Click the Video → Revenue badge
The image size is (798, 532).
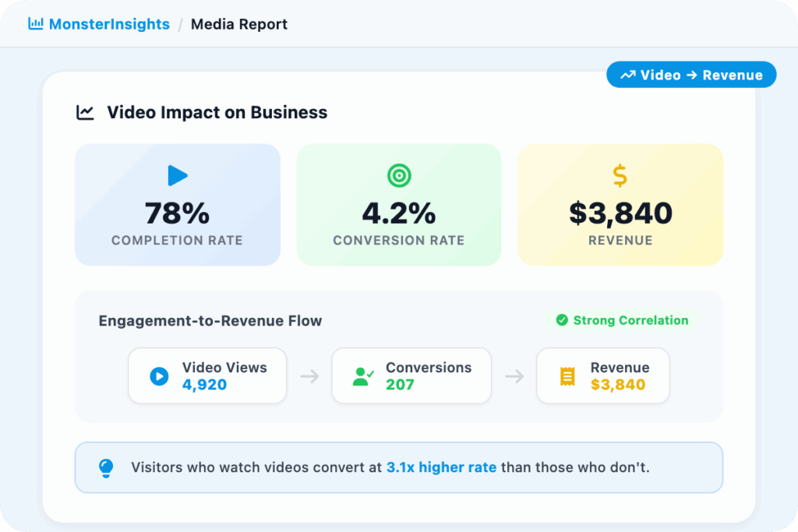tap(691, 75)
